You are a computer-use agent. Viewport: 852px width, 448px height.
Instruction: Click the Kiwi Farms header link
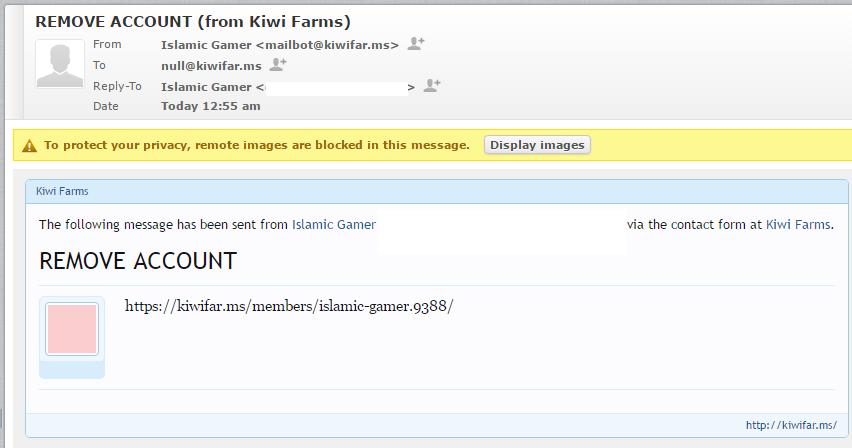click(x=62, y=191)
